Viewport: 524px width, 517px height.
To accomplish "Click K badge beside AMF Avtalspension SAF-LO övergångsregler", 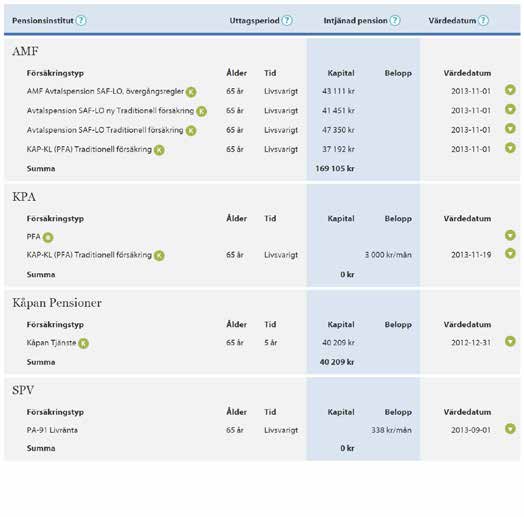I will click(191, 92).
